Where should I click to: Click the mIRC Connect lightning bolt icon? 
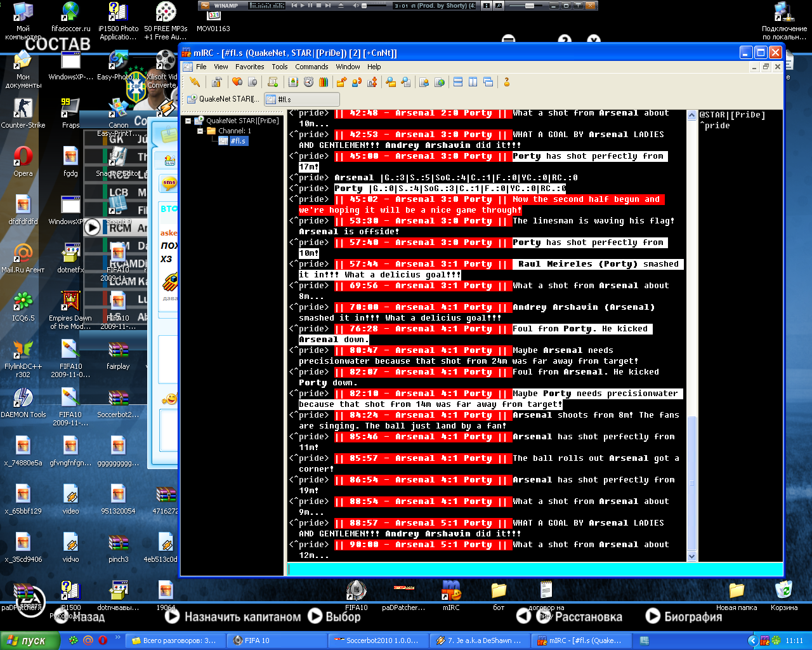(x=195, y=82)
